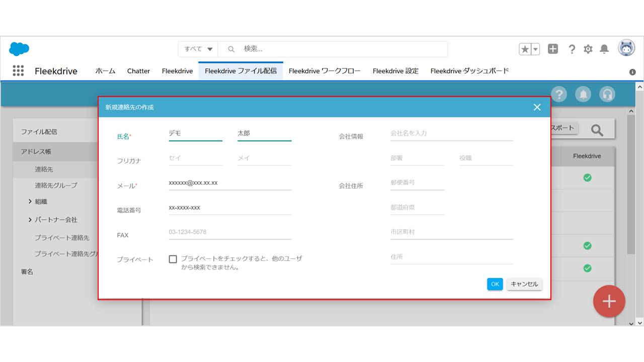
Task: Open the App Launcher grid icon
Action: click(18, 71)
